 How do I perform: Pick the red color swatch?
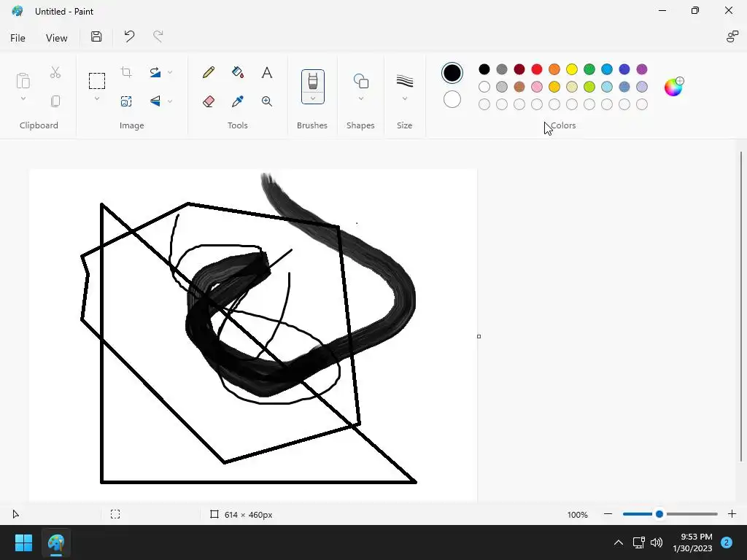(x=537, y=69)
